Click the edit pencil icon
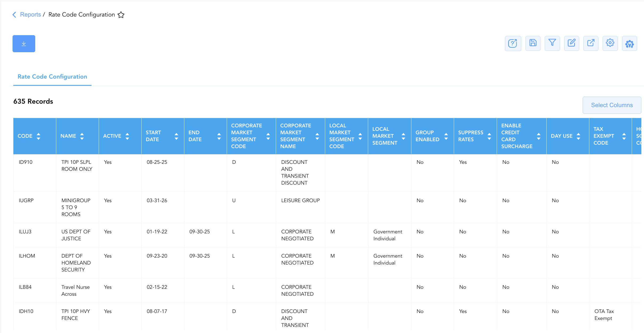 [x=571, y=43]
